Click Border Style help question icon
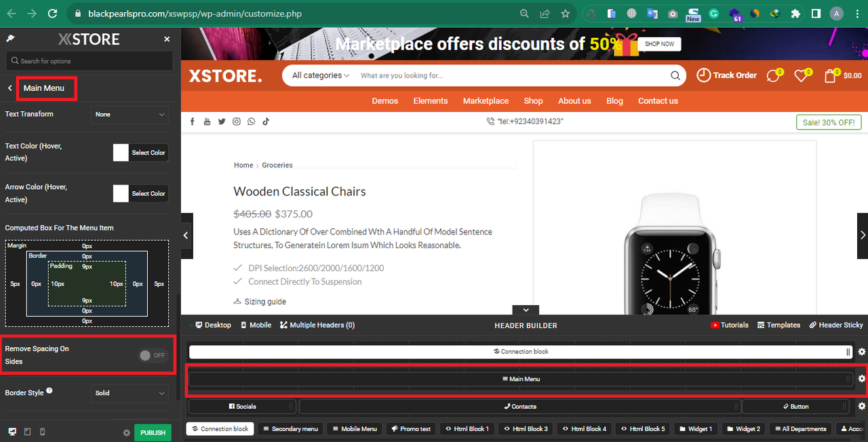 (50, 390)
